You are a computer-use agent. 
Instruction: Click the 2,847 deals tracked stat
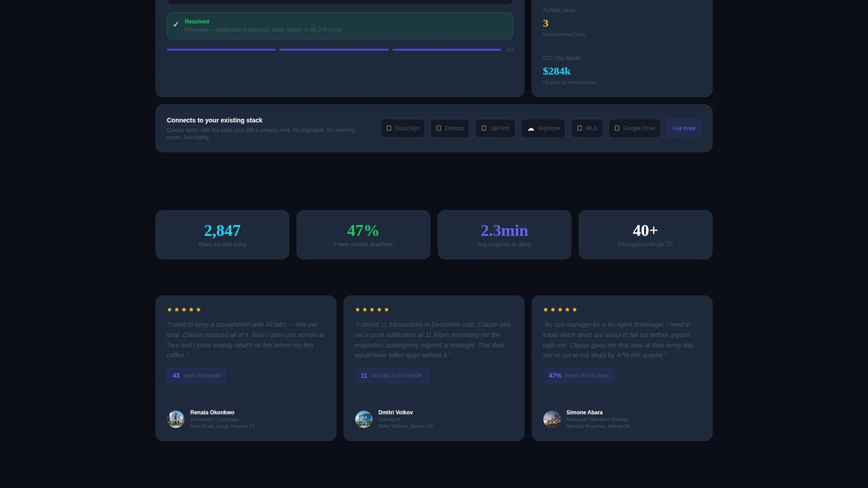(222, 235)
